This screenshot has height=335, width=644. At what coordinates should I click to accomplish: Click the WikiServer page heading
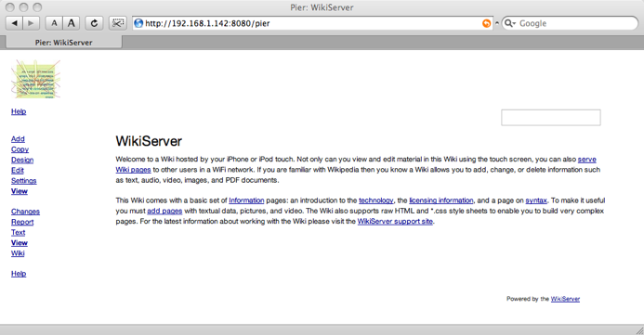pos(149,141)
